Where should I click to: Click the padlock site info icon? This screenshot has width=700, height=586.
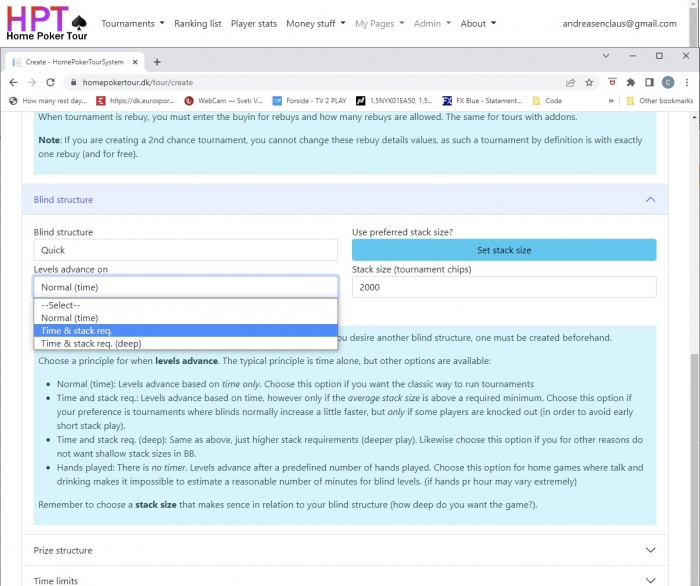click(73, 83)
